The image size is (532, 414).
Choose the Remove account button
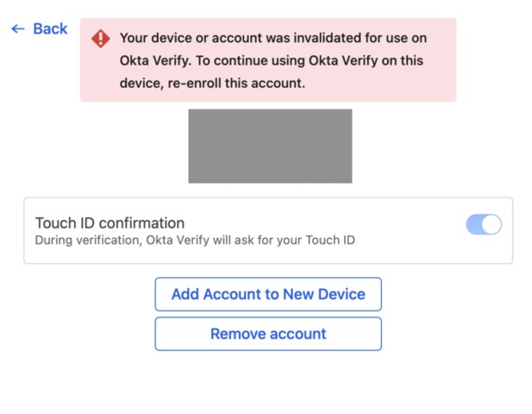coord(268,334)
